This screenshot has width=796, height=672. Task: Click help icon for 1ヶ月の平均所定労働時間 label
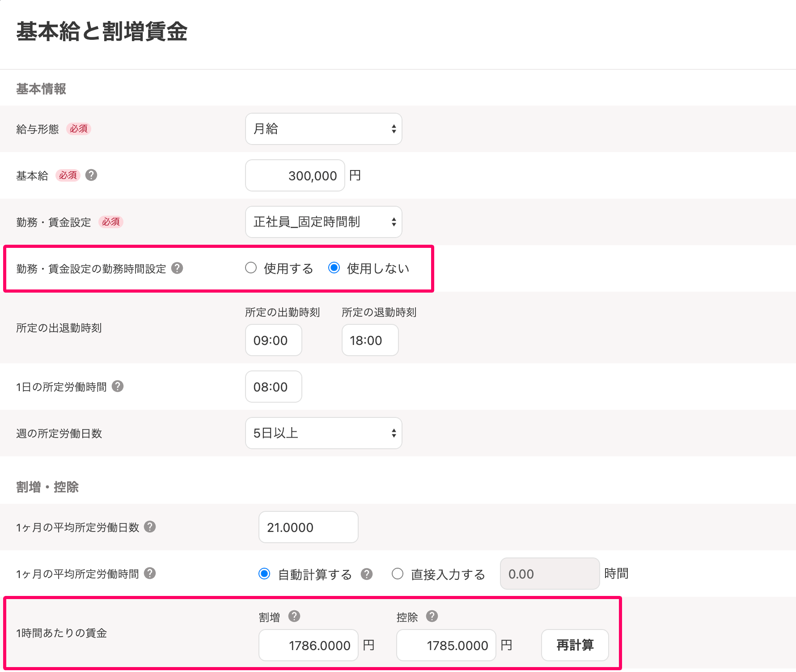pos(150,573)
